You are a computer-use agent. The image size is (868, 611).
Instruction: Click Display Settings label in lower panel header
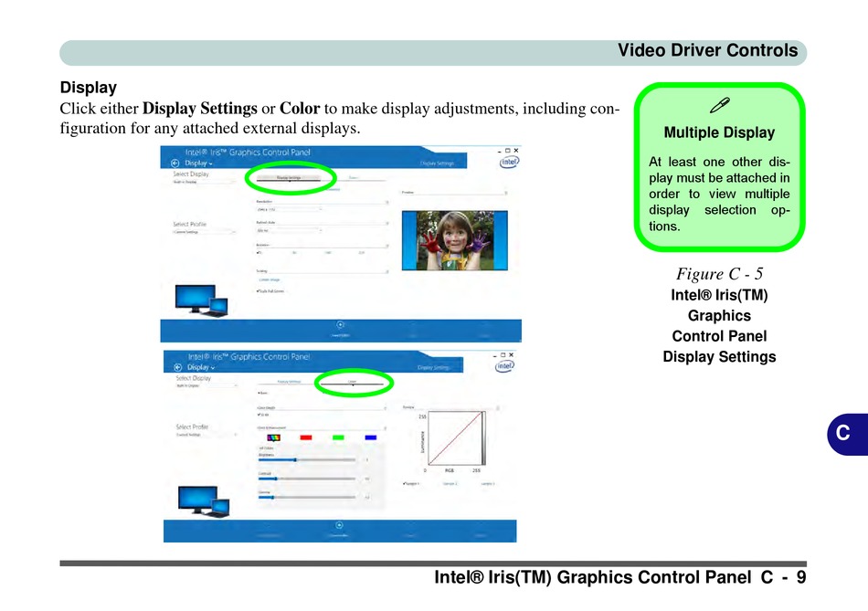[433, 367]
